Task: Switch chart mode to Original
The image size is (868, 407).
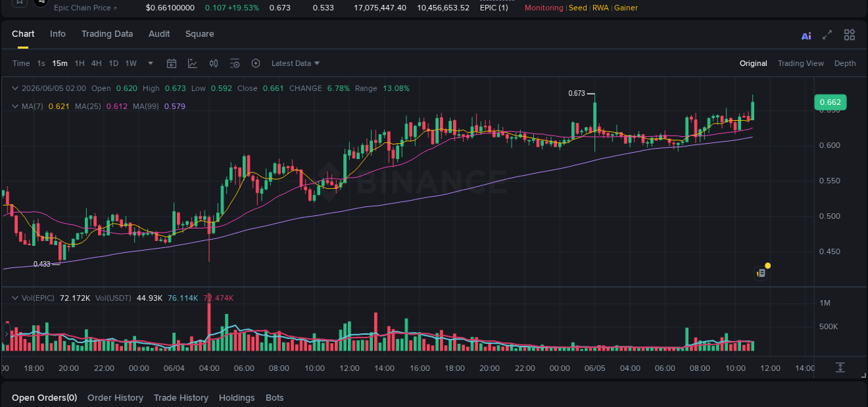Action: point(753,63)
